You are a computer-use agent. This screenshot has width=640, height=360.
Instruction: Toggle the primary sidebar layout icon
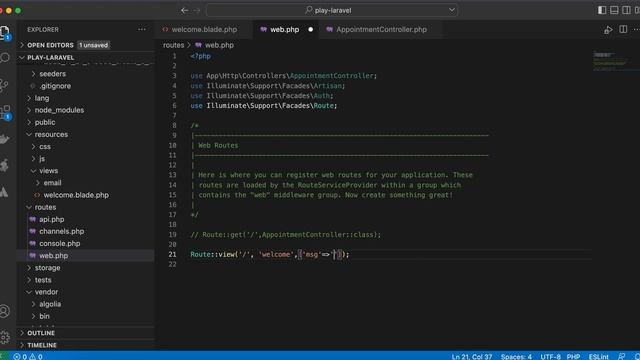click(x=602, y=10)
